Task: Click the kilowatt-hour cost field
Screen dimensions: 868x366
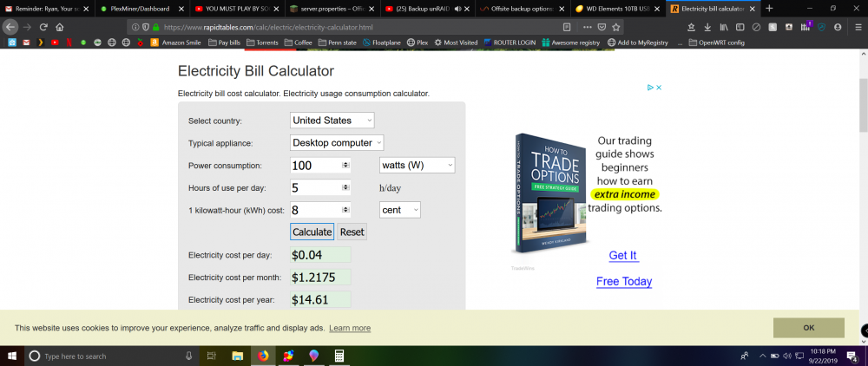Action: pos(316,210)
